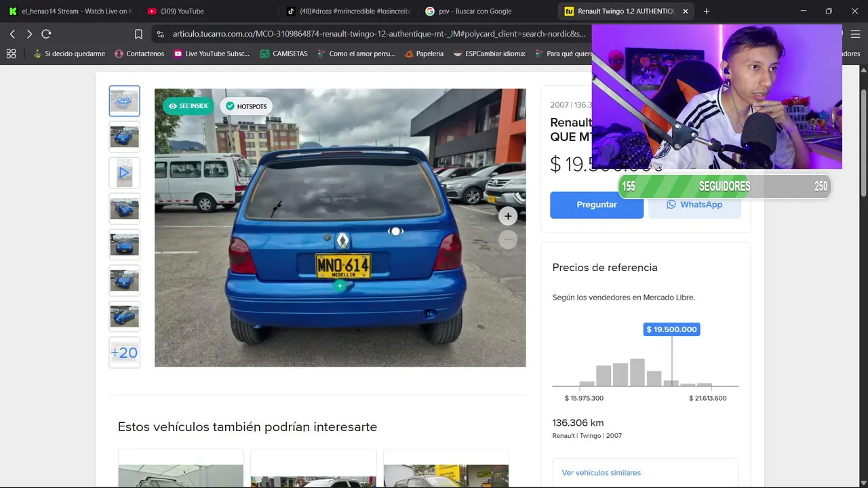The height and width of the screenshot is (488, 868).
Task: Open the Papeleria bookmark
Action: [424, 54]
